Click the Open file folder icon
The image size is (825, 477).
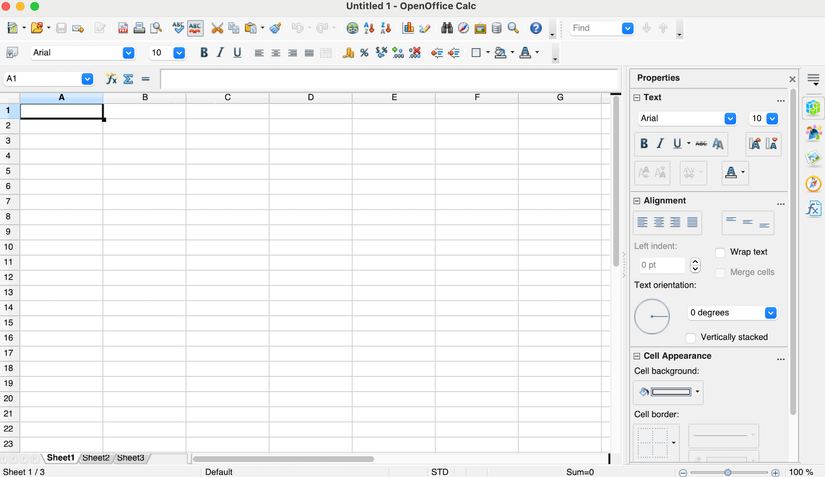click(36, 28)
